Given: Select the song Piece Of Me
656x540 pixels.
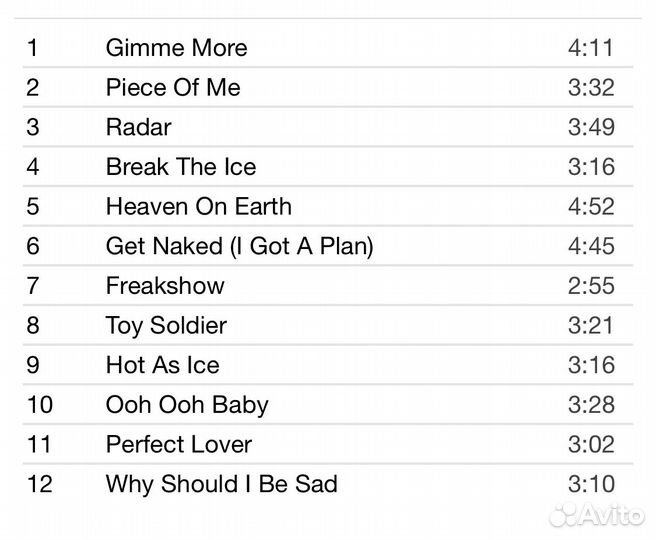Looking at the screenshot, I should [173, 88].
